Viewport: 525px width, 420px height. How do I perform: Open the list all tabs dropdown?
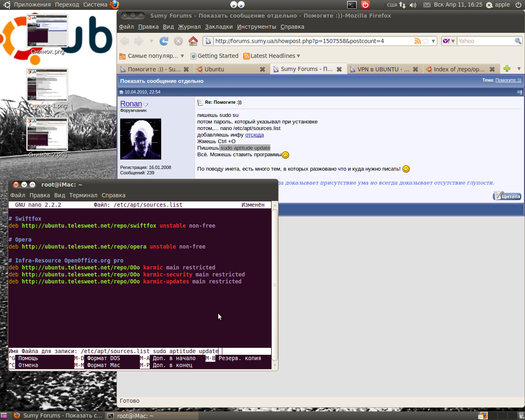click(519, 68)
